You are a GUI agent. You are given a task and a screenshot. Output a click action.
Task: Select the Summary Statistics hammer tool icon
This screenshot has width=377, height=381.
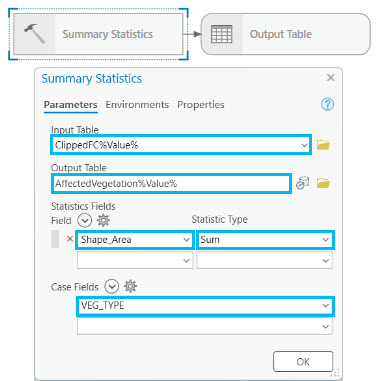(34, 34)
